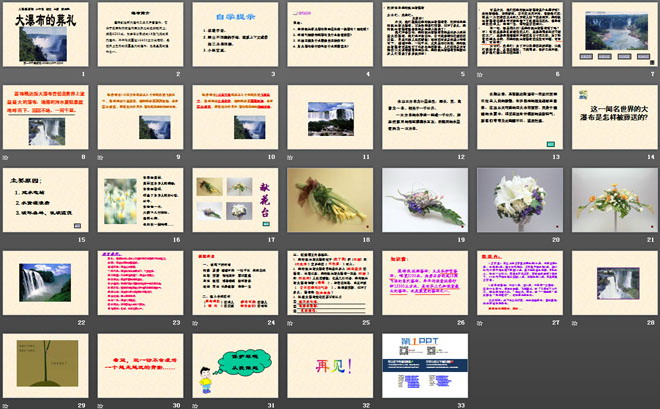Select slide 28 with small waterfall image
This screenshot has width=660, height=409.
pyautogui.click(x=611, y=283)
